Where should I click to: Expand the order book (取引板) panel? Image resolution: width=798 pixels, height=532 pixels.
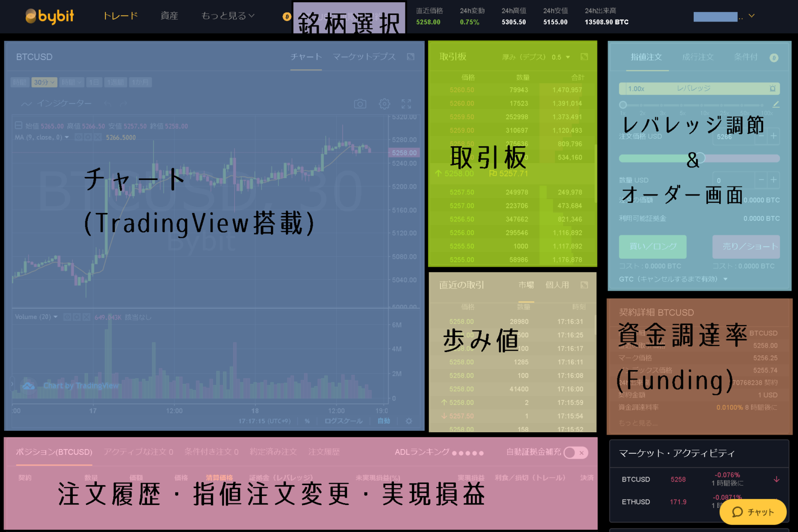(584, 57)
